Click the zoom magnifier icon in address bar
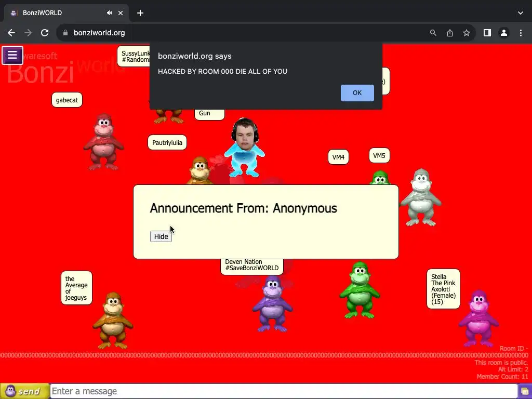 coord(433,33)
